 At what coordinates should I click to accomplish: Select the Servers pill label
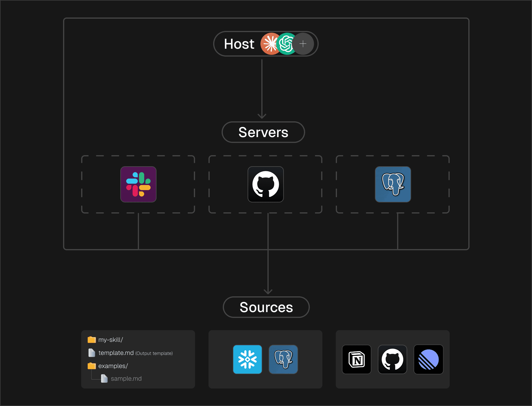(263, 132)
